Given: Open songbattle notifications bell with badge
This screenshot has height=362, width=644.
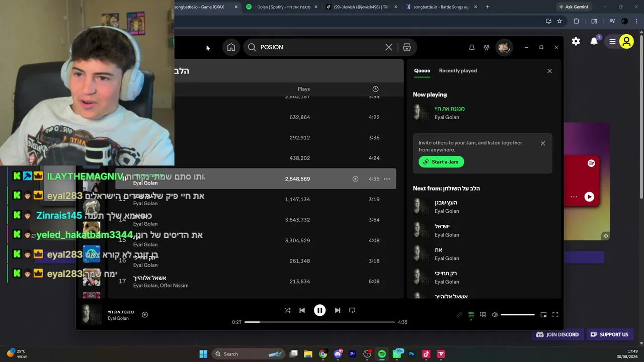Looking at the screenshot, I should 594,41.
